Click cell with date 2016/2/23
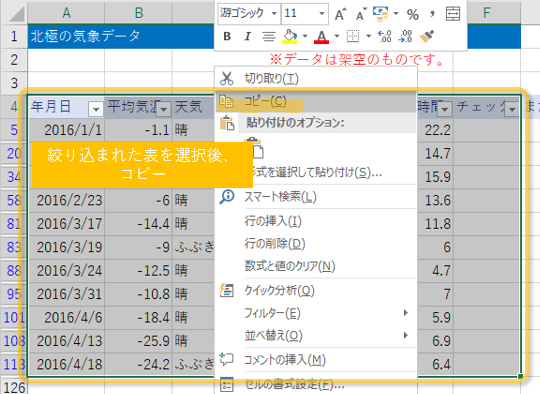The height and width of the screenshot is (394, 540). point(66,200)
